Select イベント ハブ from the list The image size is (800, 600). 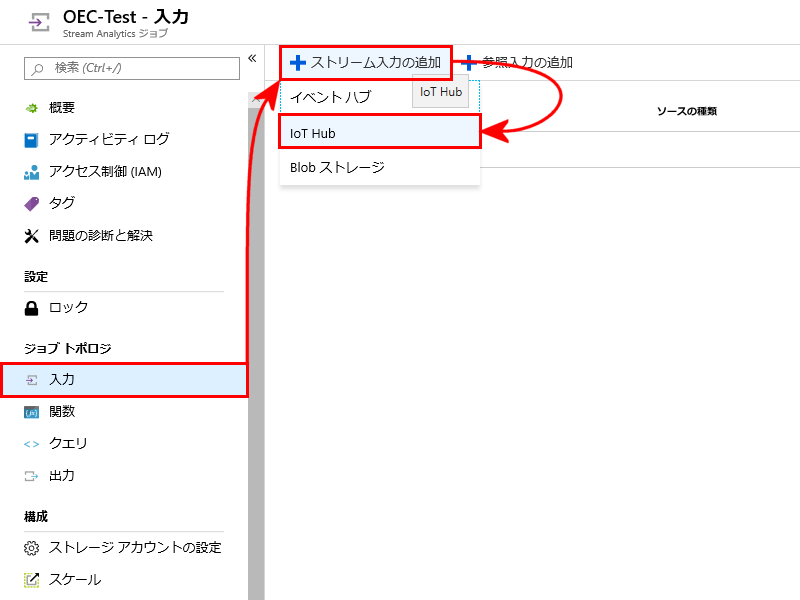point(331,97)
